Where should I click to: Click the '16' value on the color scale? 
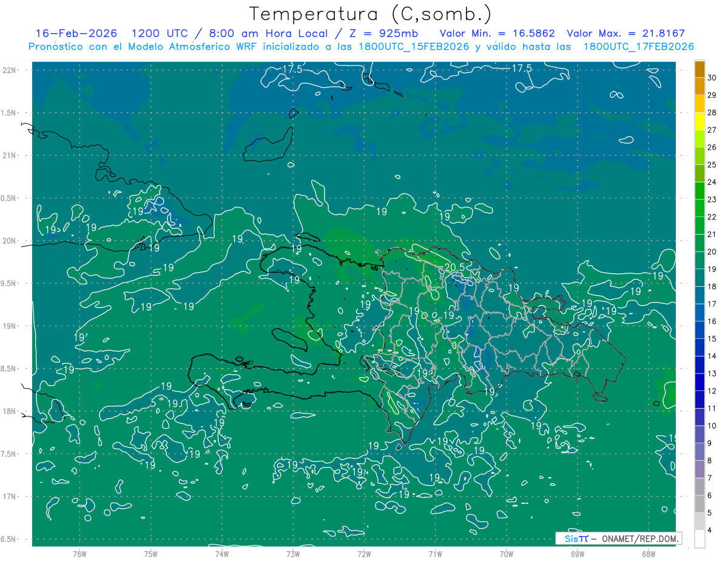[712, 321]
